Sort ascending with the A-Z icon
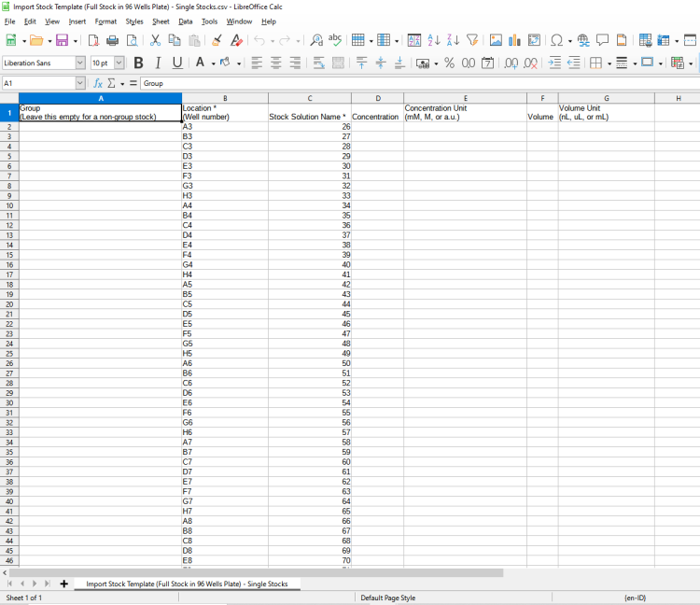700x605 pixels. pos(434,40)
